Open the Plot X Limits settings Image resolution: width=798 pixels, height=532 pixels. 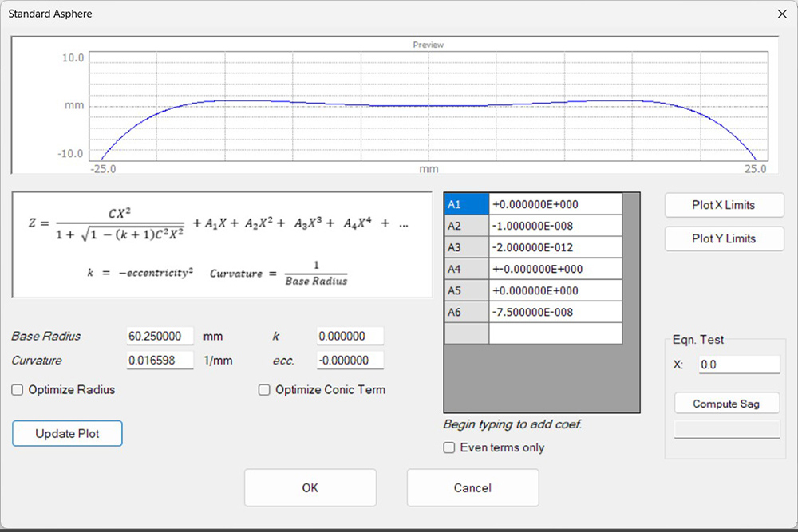(x=724, y=205)
